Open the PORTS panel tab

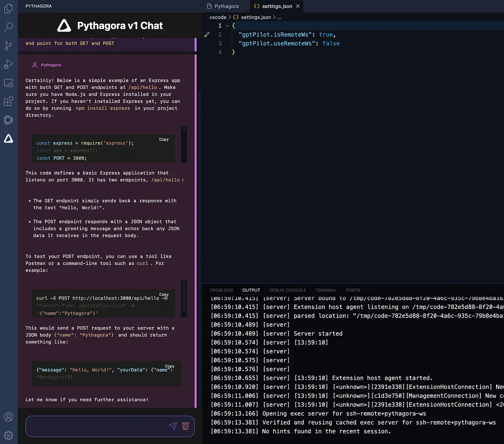[x=353, y=290]
